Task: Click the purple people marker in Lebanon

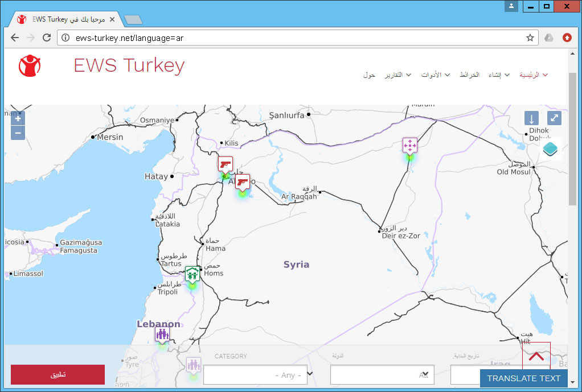Action: coord(162,334)
